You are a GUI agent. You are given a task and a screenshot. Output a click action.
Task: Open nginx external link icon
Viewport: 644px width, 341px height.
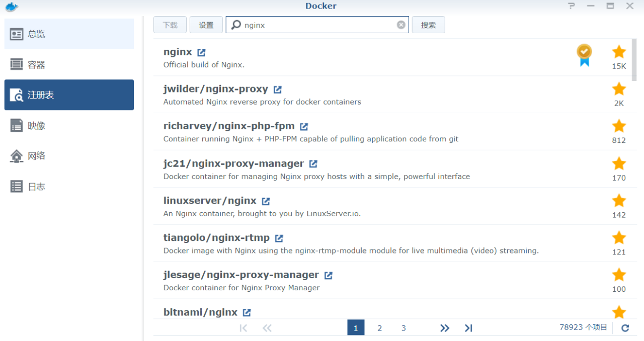(x=201, y=52)
